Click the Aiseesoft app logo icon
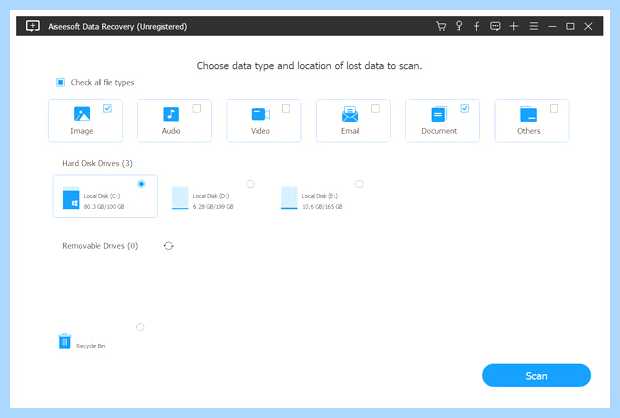The image size is (620, 418). (32, 26)
